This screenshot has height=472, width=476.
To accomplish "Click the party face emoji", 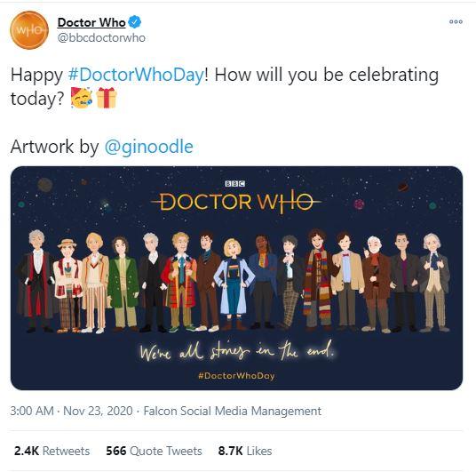I will click(82, 98).
